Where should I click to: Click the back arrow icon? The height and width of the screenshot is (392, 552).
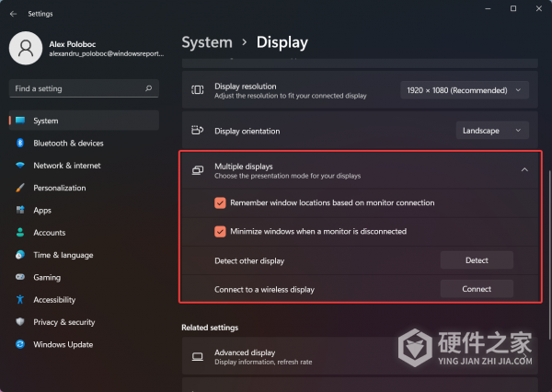14,14
